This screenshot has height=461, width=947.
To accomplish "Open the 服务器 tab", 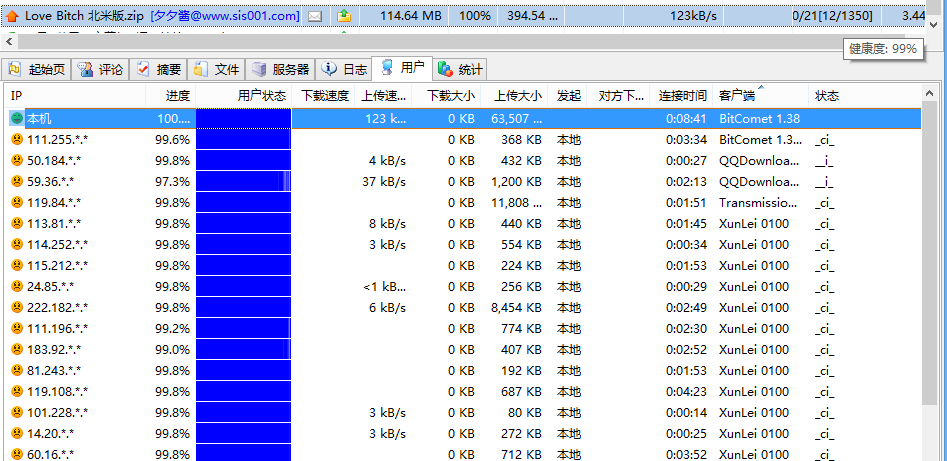I will (281, 69).
